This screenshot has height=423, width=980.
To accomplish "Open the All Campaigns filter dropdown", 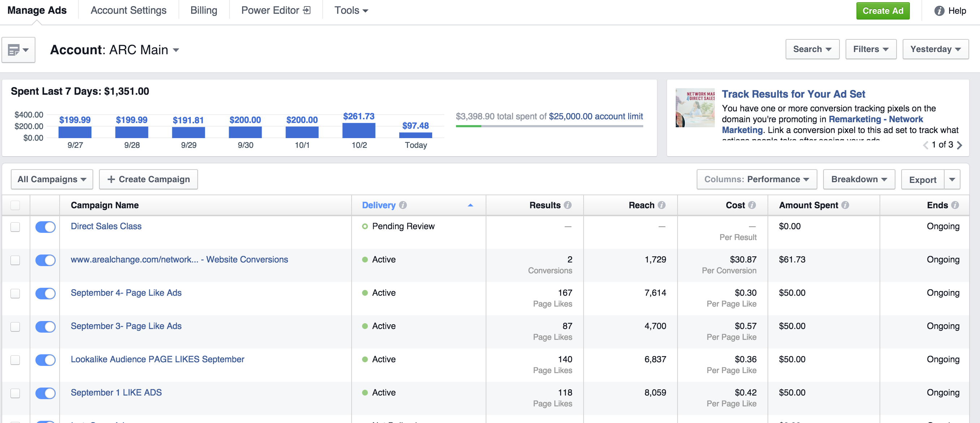I will click(52, 179).
